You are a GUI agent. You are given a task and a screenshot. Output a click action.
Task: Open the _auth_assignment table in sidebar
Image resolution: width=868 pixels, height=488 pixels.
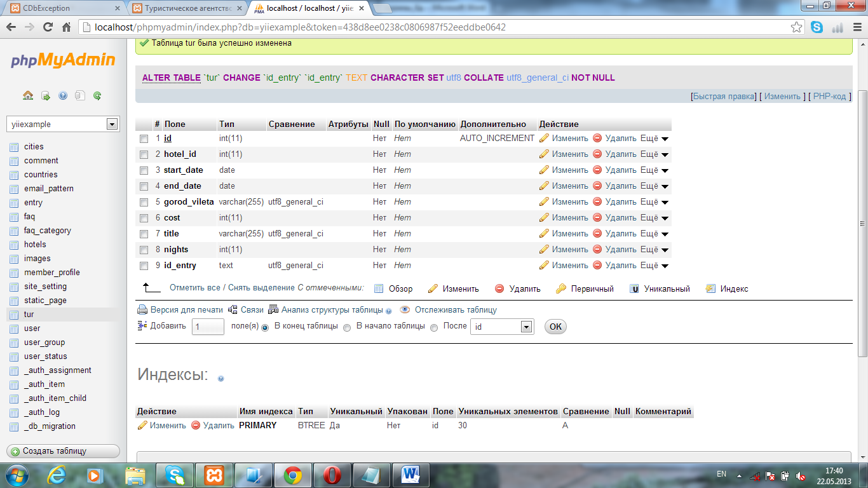(58, 370)
